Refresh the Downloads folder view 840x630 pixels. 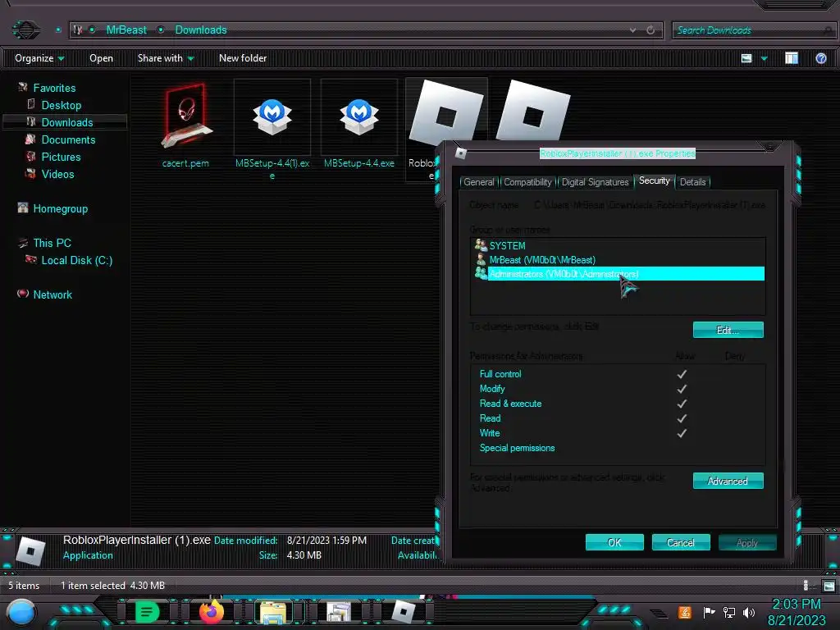coord(651,30)
